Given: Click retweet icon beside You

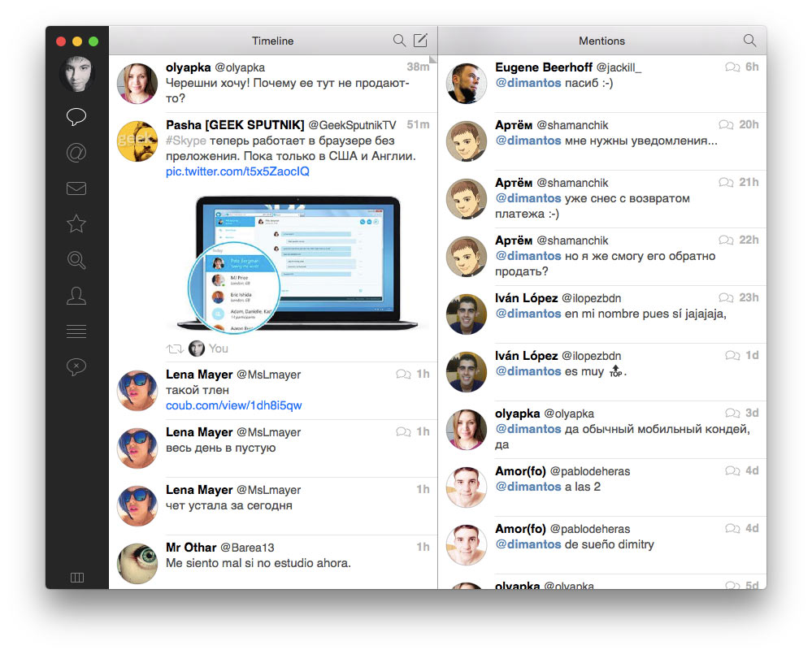Looking at the screenshot, I should click(x=175, y=349).
